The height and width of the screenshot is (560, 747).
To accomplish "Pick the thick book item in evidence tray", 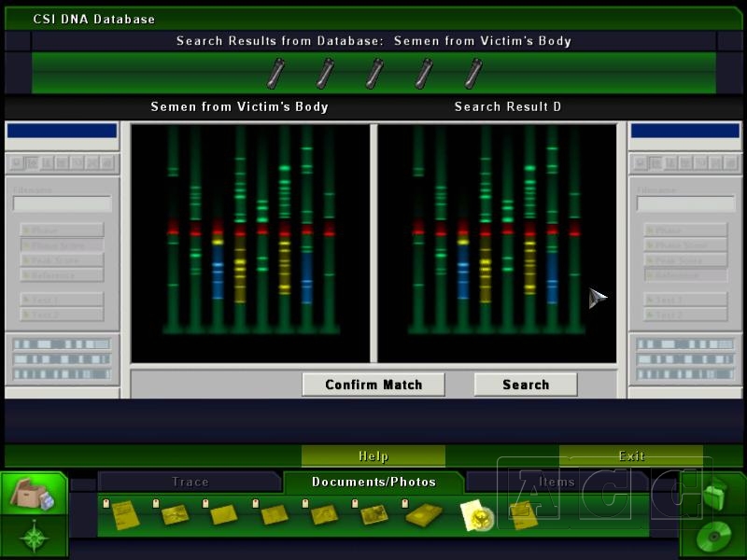I will 424,515.
